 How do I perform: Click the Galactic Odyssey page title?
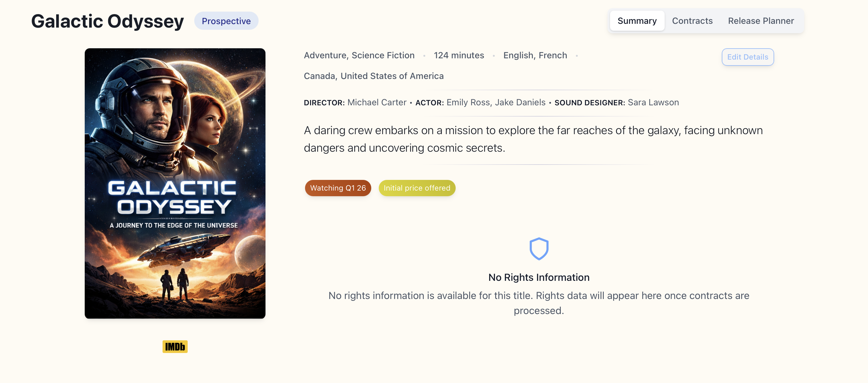tap(108, 21)
